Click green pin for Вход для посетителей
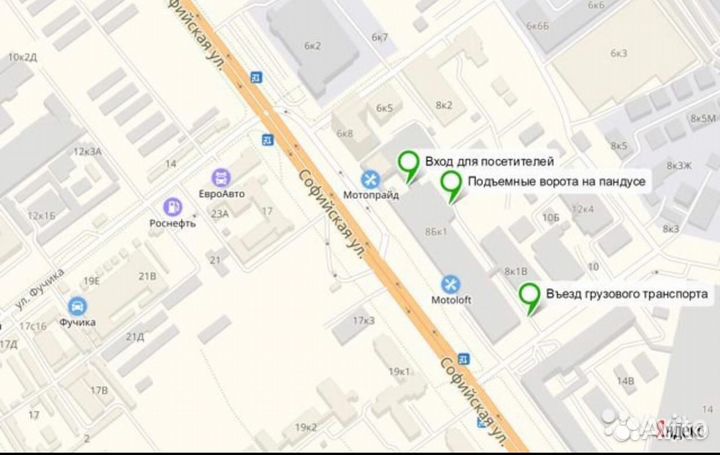The height and width of the screenshot is (455, 720). tap(408, 167)
